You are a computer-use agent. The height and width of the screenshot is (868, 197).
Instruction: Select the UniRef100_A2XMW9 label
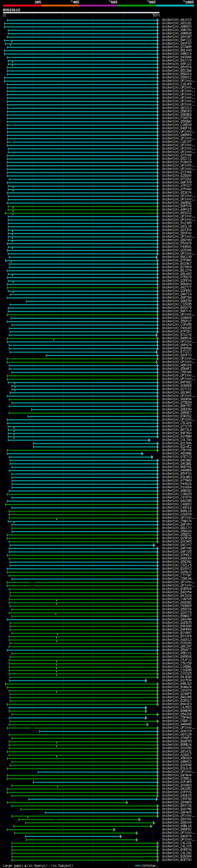click(x=177, y=436)
